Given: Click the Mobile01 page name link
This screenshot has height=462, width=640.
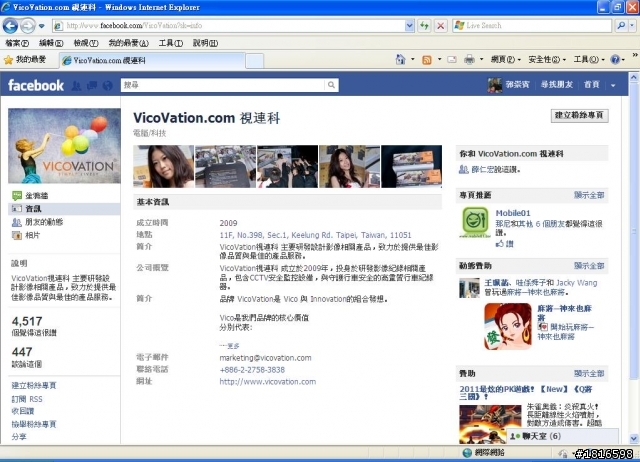Looking at the screenshot, I should pos(513,213).
